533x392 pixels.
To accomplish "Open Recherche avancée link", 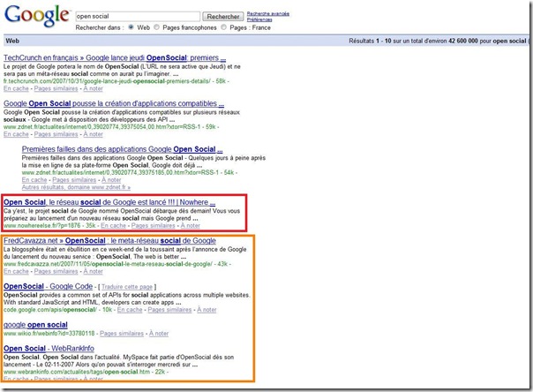I will [x=268, y=13].
